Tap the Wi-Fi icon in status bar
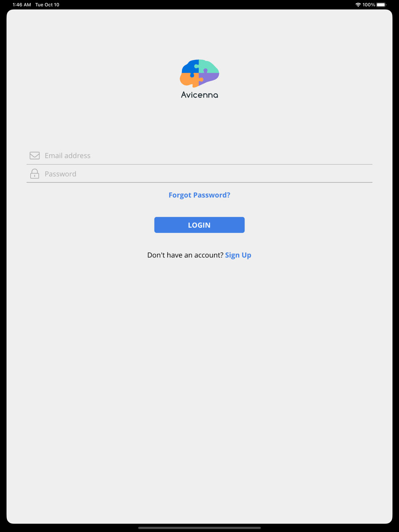 pyautogui.click(x=358, y=5)
